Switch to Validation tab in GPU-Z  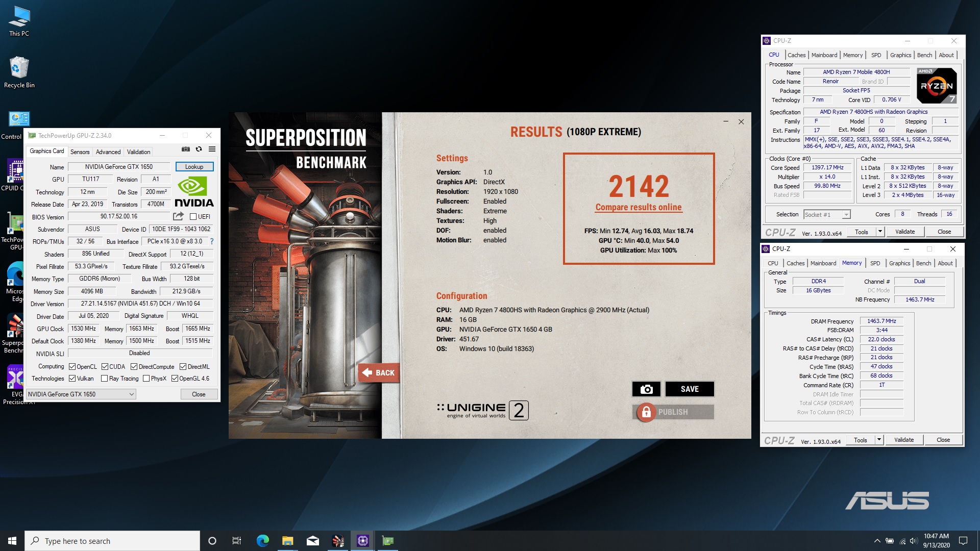(x=138, y=152)
